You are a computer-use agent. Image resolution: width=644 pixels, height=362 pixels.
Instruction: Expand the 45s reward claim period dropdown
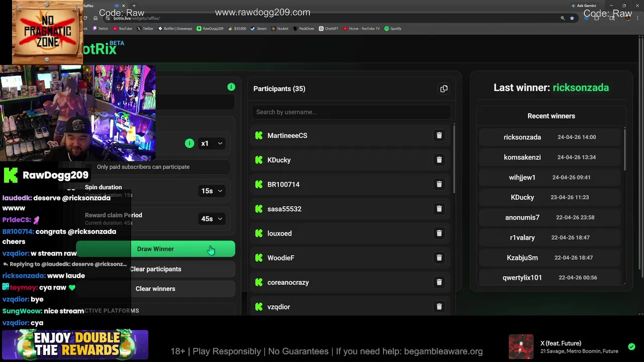click(x=212, y=219)
